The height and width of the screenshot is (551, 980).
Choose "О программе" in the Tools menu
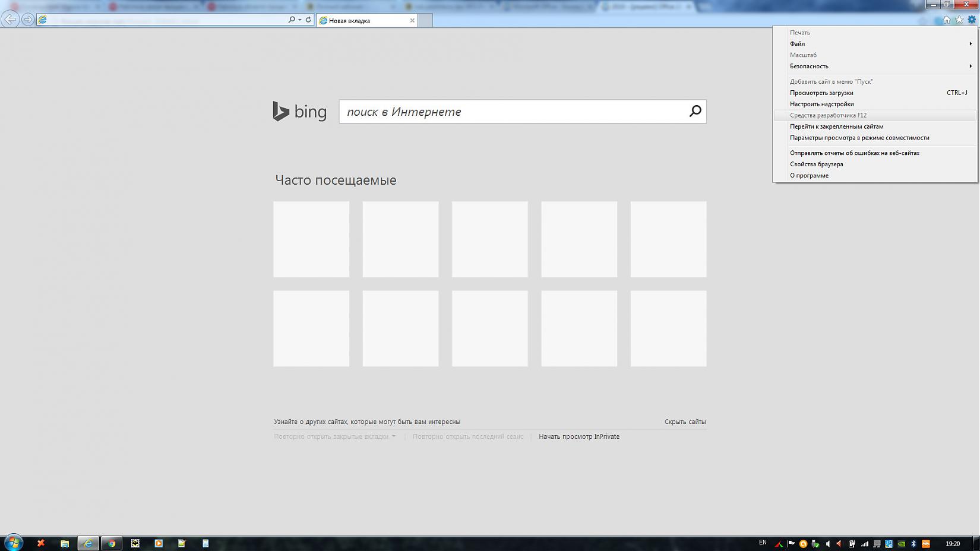point(875,176)
